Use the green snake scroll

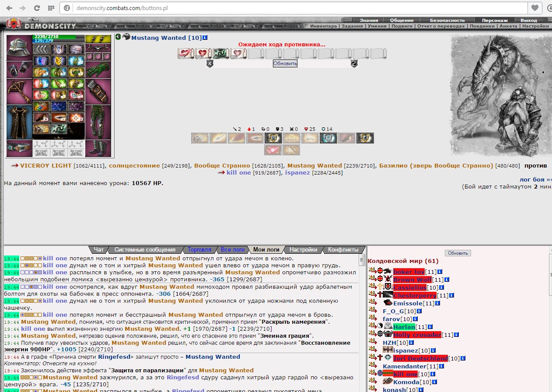point(221,53)
